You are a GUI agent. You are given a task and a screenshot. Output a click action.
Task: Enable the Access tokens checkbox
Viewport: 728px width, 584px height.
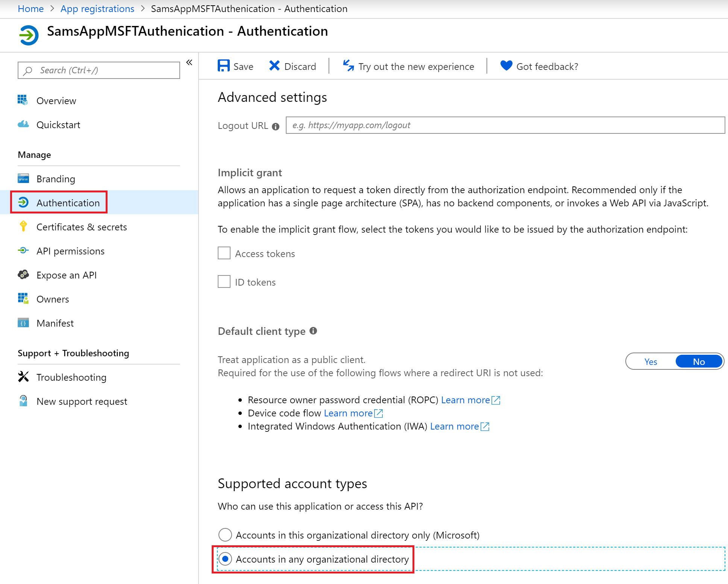(224, 253)
